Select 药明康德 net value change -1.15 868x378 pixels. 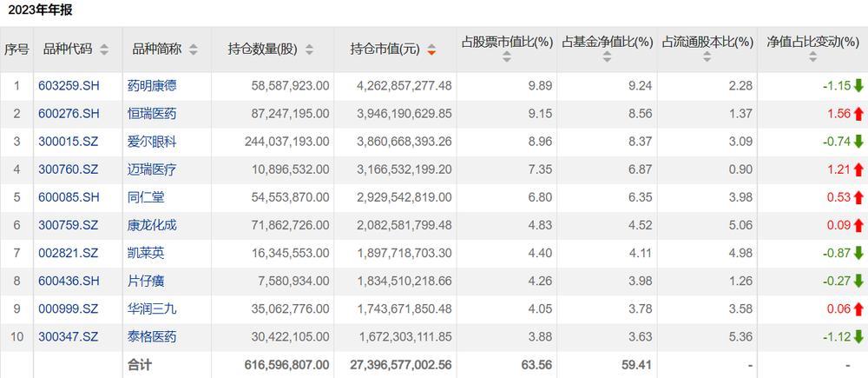click(x=837, y=86)
